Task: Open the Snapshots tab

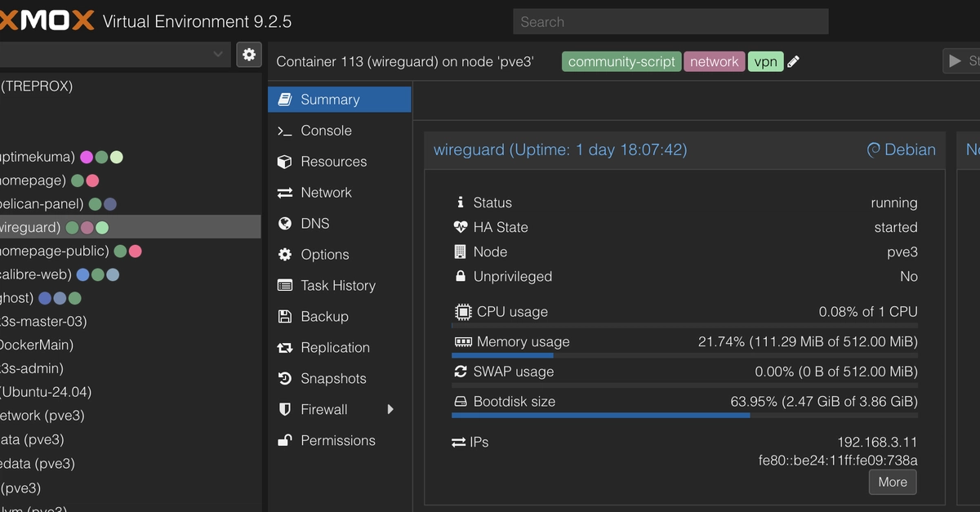Action: click(339, 379)
